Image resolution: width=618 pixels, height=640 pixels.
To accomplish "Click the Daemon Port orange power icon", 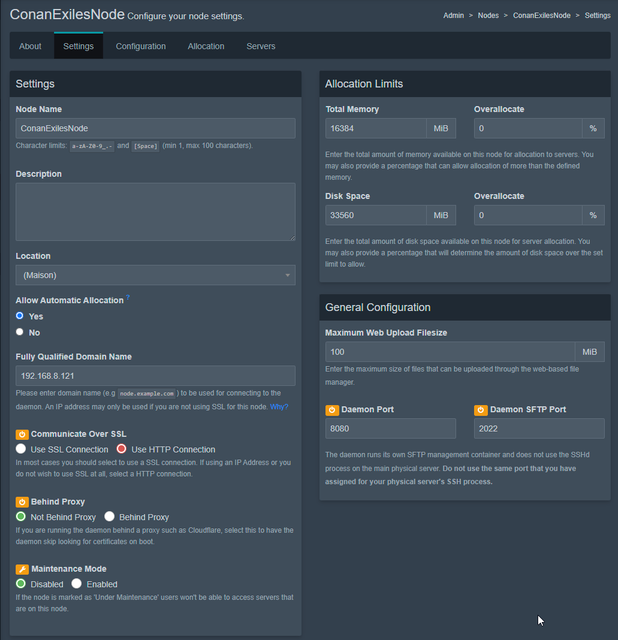I will (x=332, y=410).
